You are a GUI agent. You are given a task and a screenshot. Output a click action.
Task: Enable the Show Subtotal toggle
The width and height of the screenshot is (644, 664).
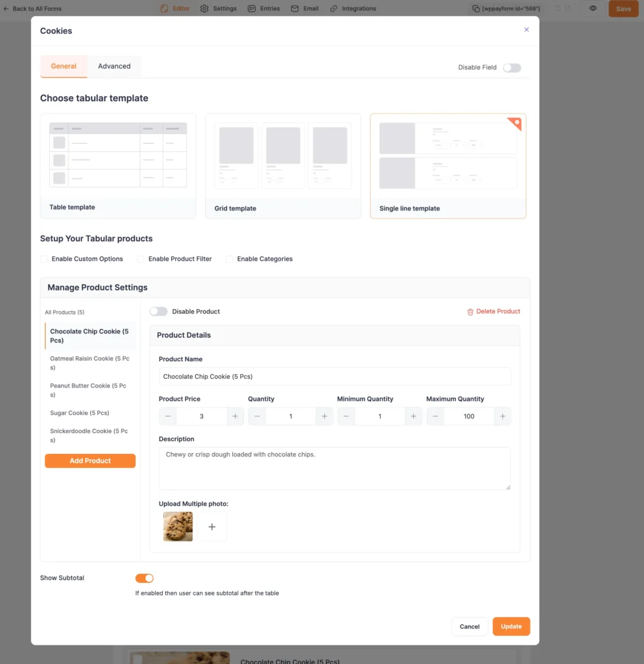[144, 578]
